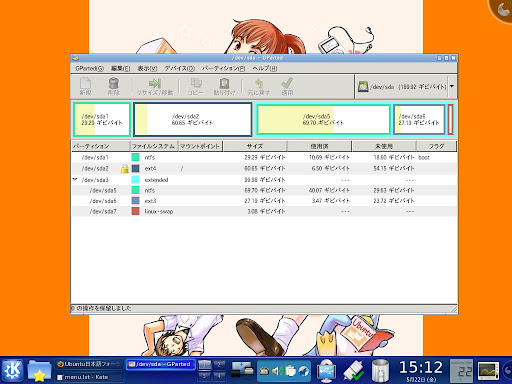Click the boot flag text on /dev/sda1

click(424, 157)
